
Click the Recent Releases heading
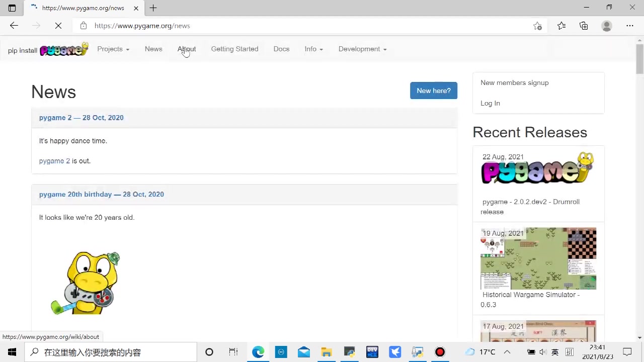pyautogui.click(x=530, y=132)
